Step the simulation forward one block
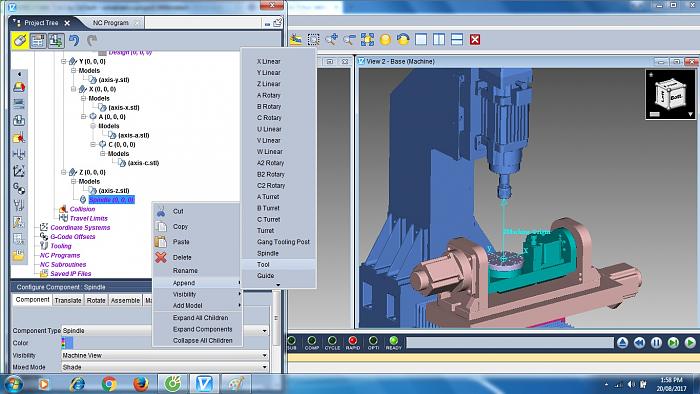This screenshot has height=394, width=700. pos(673,343)
